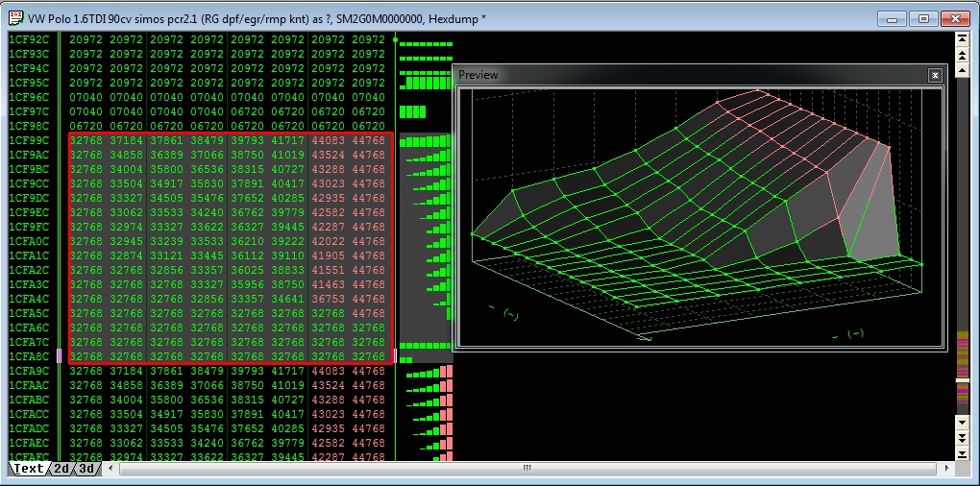Click the 3D surface plot in Preview
The height and width of the screenshot is (486, 980).
(698, 215)
